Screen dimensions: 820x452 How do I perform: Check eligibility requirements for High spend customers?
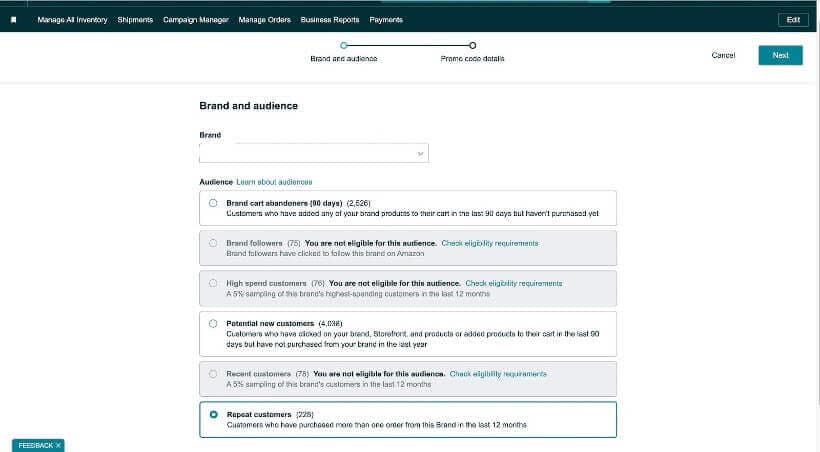click(x=513, y=283)
